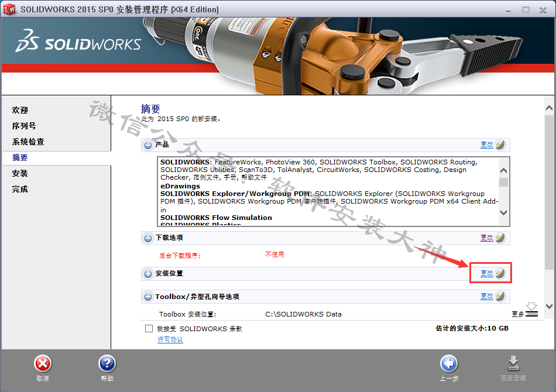Click SOLIDWORKS Flow Simulation product entry
The width and height of the screenshot is (556, 392).
pyautogui.click(x=216, y=218)
